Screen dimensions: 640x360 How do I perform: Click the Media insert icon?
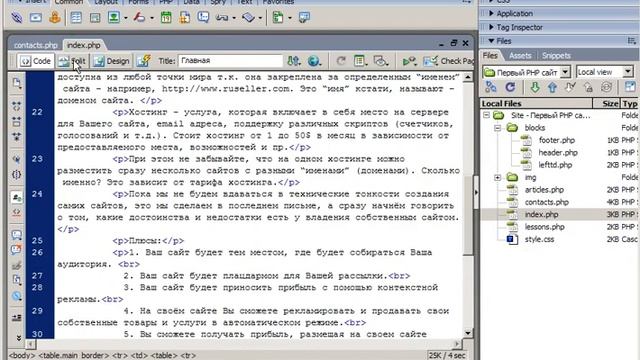(140, 18)
